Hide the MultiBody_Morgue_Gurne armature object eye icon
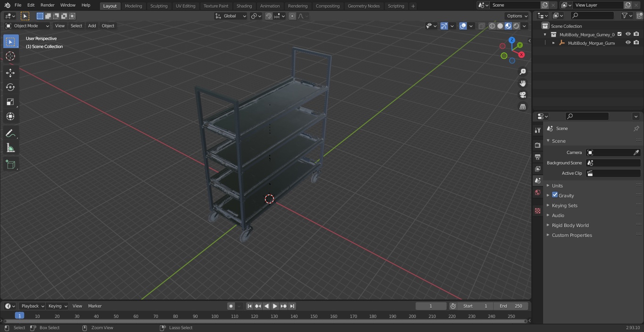Screen dimensions: 644x332 628,42
